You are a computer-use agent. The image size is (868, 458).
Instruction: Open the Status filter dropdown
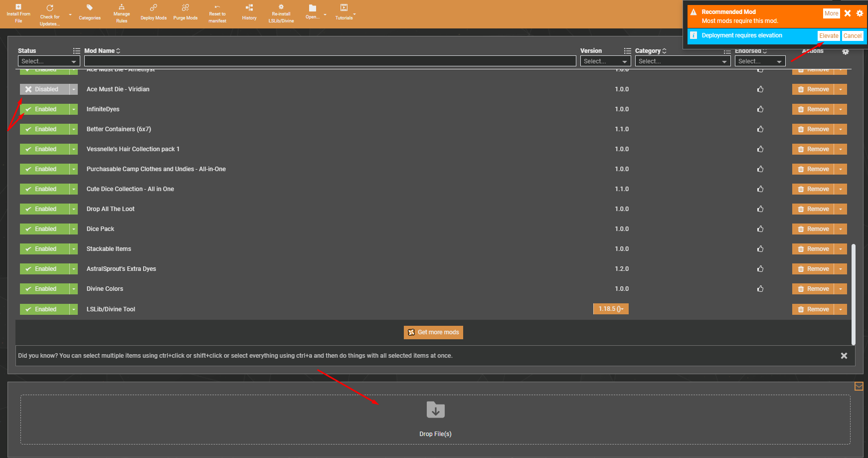49,61
